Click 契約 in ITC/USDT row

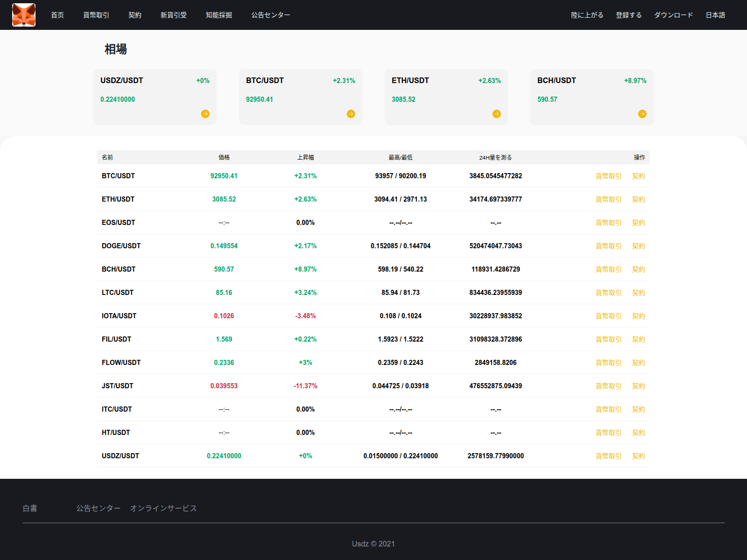(x=639, y=409)
